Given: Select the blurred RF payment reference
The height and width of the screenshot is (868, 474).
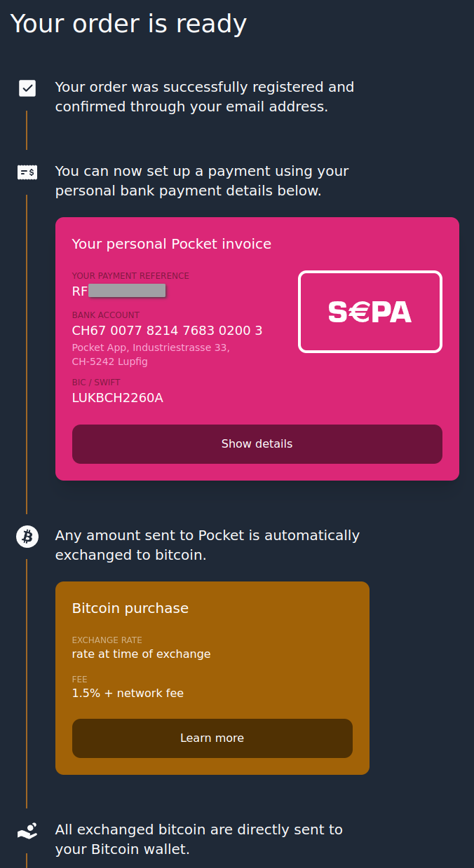Looking at the screenshot, I should click(x=118, y=291).
